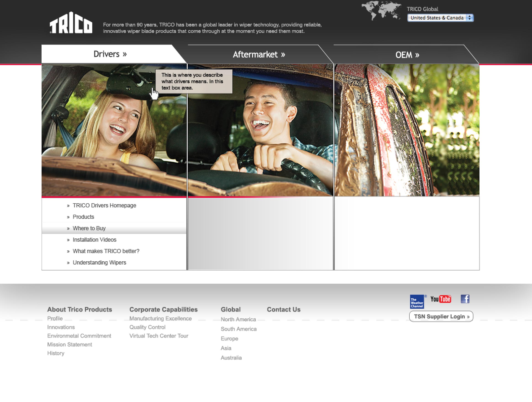Image resolution: width=532 pixels, height=402 pixels.
Task: Click the muddy car OEM image
Action: coord(407,130)
